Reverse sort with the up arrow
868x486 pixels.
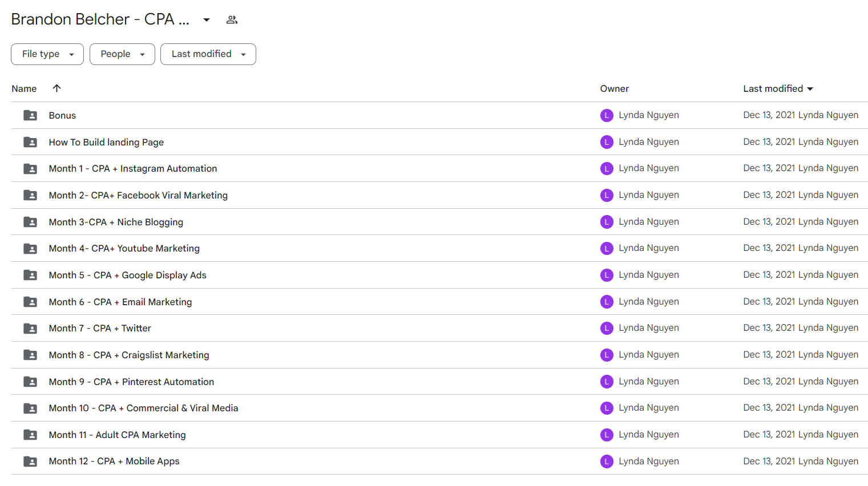pyautogui.click(x=56, y=88)
